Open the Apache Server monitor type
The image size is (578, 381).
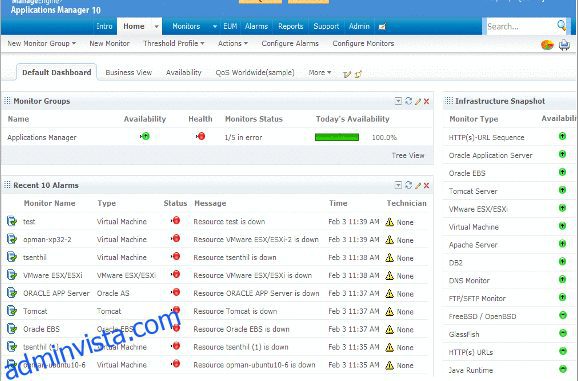tap(473, 245)
